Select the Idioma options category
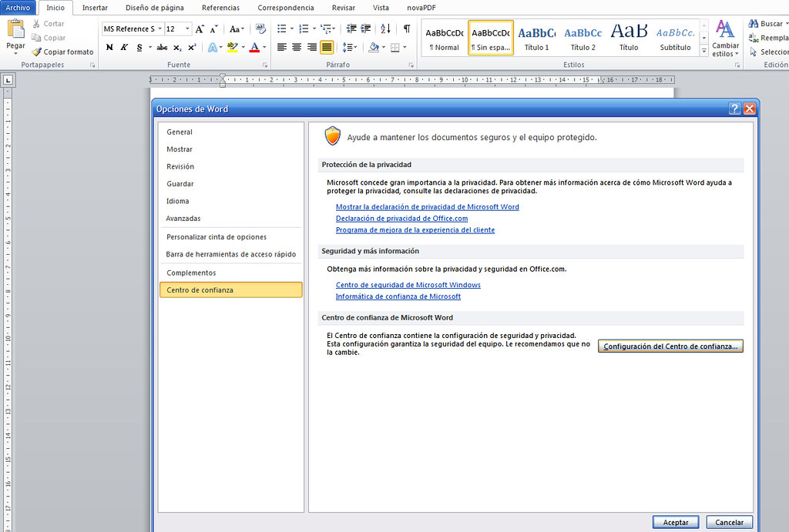Image resolution: width=789 pixels, height=532 pixels. click(178, 201)
